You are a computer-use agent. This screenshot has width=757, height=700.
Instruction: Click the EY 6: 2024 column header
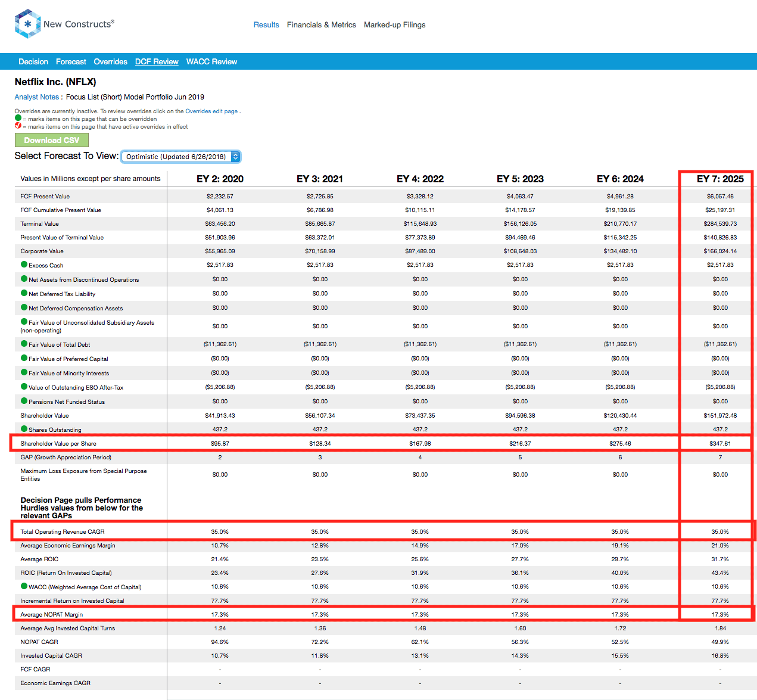(620, 179)
